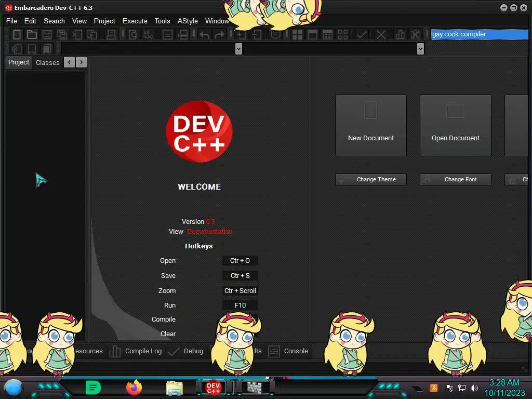
Task: Open the red Documentation link
Action: coord(210,232)
